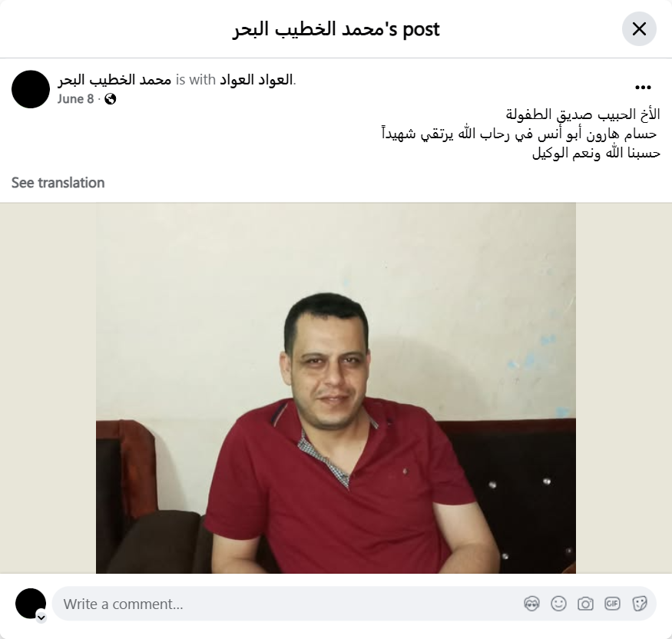Viewport: 672px width, 639px height.
Task: Click the beige margin left of the photo
Action: pyautogui.click(x=48, y=389)
